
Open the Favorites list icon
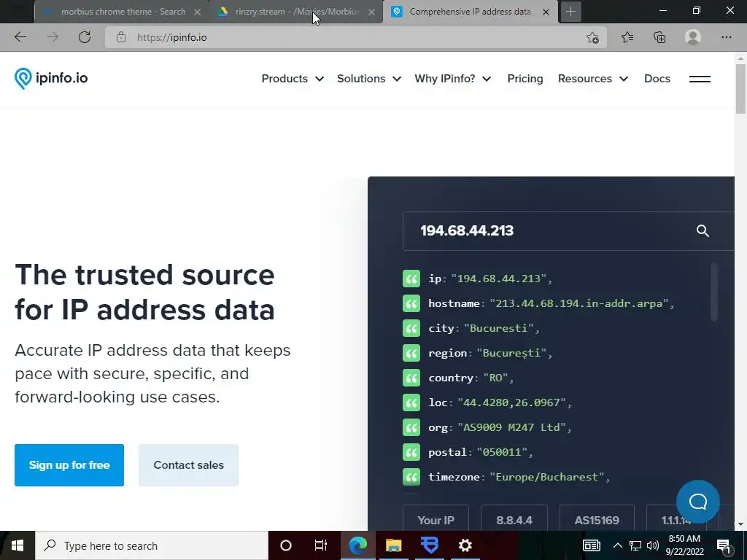click(x=627, y=37)
